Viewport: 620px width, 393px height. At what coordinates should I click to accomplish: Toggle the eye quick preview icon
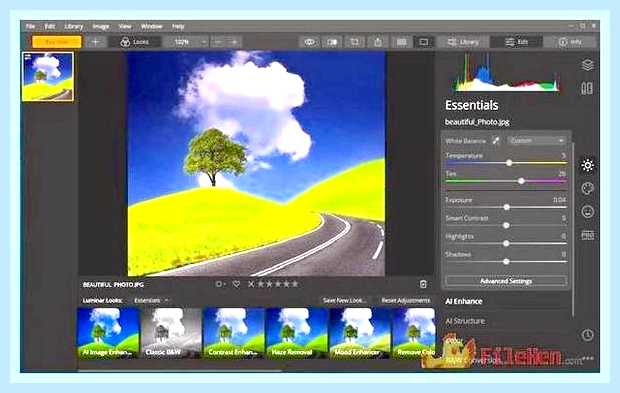point(310,42)
